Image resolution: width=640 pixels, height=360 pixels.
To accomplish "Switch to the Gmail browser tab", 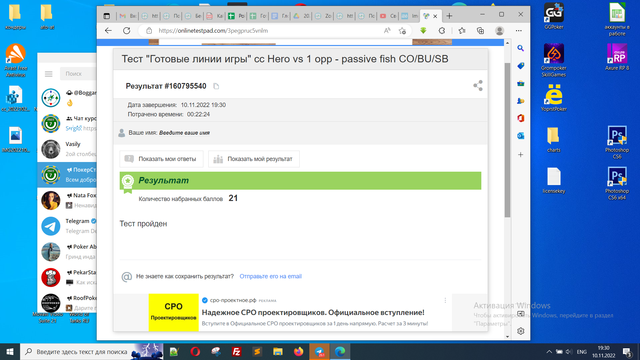I will (x=127, y=16).
